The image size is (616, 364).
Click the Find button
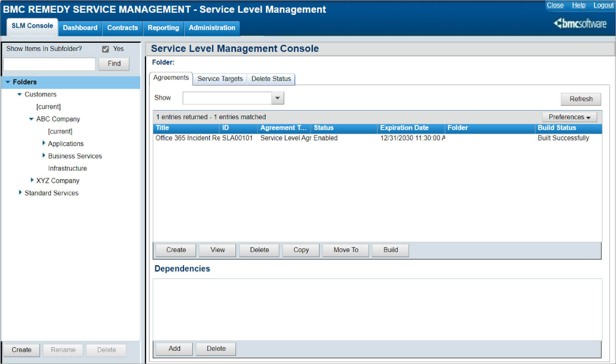pos(114,64)
